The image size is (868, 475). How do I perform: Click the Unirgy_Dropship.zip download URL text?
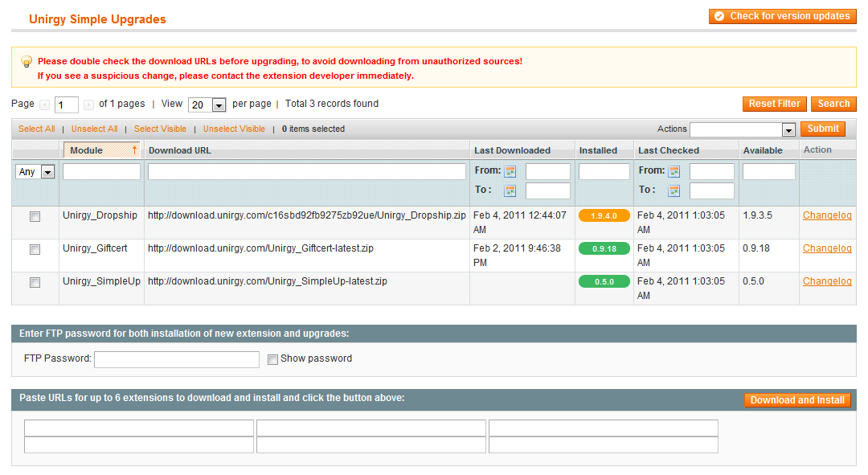coord(307,215)
